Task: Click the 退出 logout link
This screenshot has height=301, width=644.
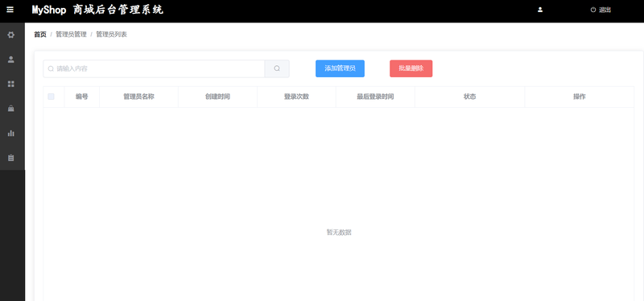Action: tap(601, 10)
